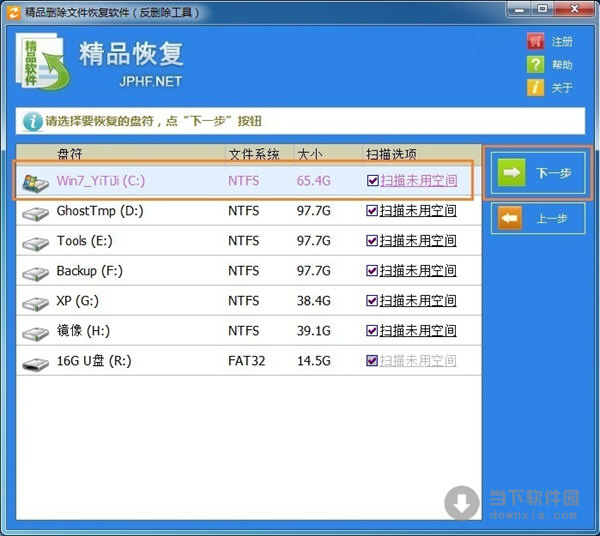Select the 16G U盘 (R:) drive icon
The height and width of the screenshot is (536, 600).
click(35, 363)
